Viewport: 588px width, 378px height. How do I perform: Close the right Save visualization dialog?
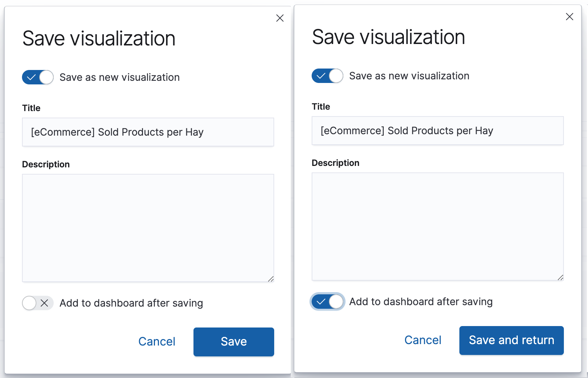pos(570,17)
